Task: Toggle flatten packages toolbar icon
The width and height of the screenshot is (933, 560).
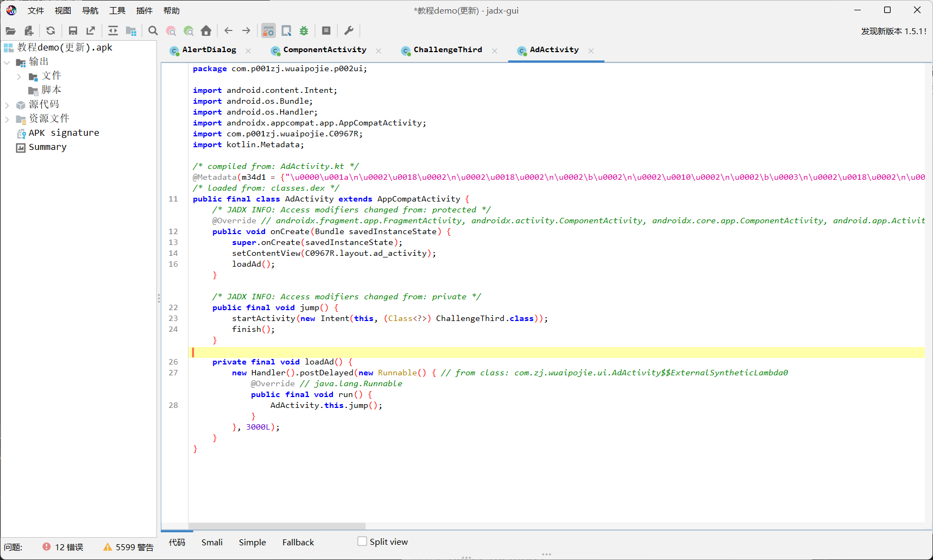Action: [x=131, y=31]
